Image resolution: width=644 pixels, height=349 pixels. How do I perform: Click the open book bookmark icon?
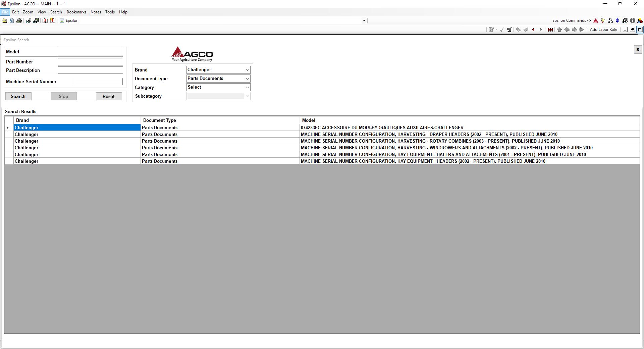point(45,21)
